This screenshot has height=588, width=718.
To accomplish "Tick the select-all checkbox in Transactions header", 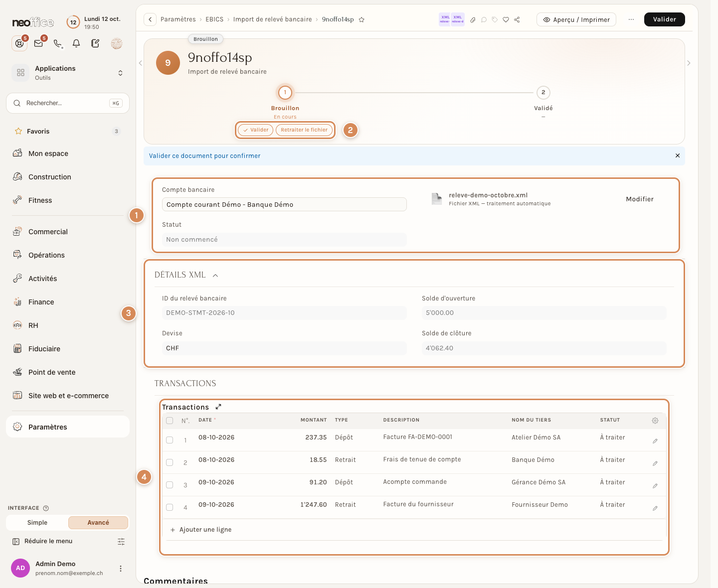I will (x=170, y=421).
